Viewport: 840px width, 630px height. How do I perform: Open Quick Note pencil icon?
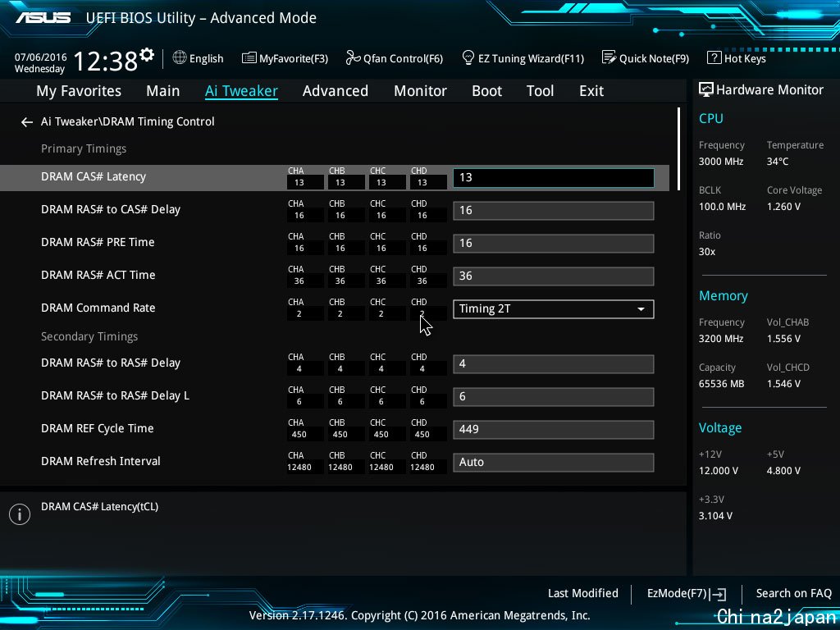609,58
